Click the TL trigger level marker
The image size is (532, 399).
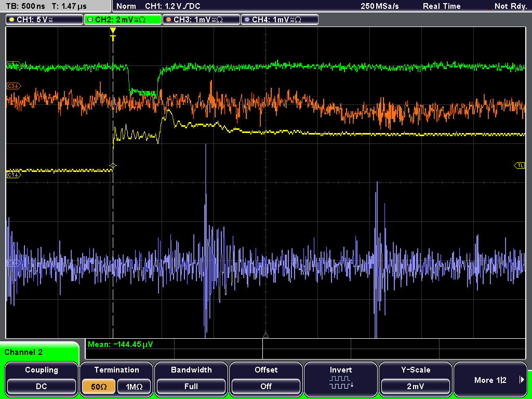point(520,166)
